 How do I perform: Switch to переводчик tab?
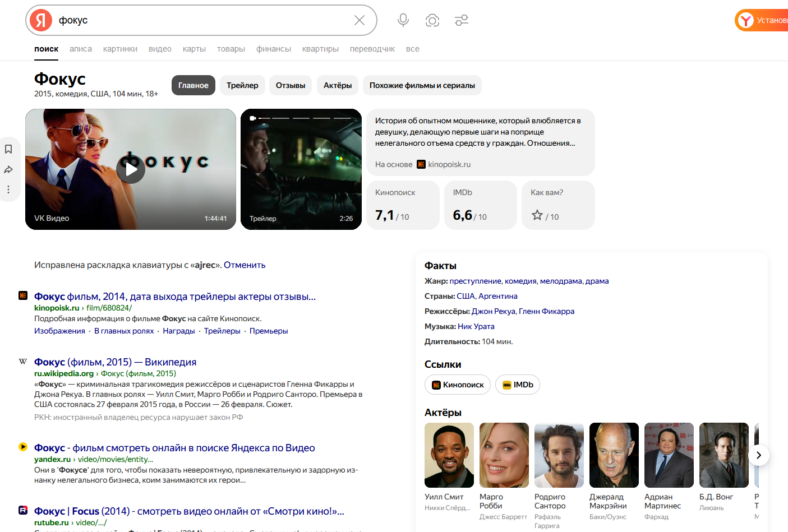pos(372,49)
